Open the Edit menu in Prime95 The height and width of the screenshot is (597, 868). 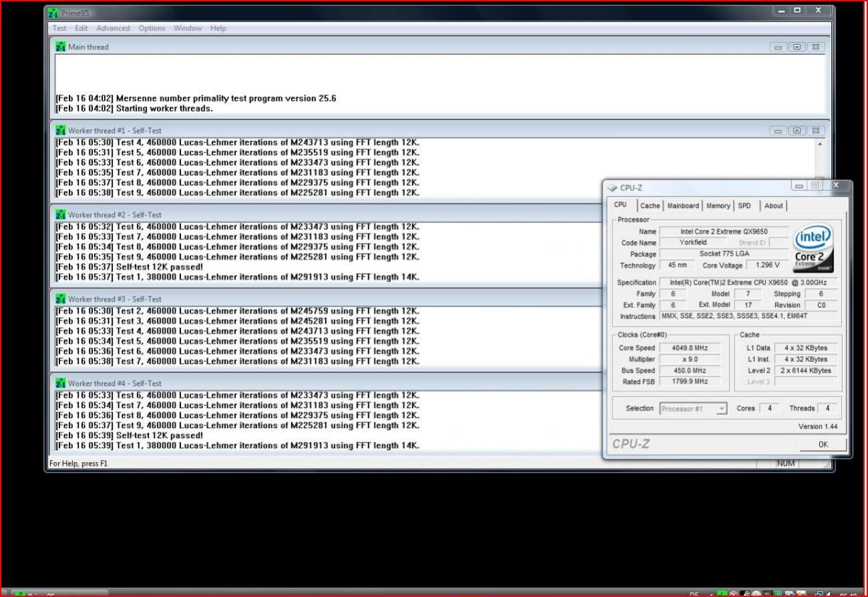point(82,28)
